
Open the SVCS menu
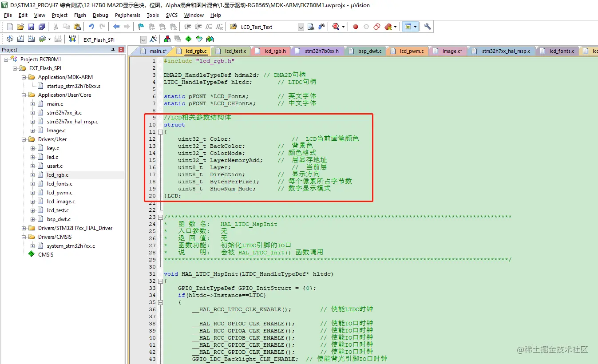click(171, 15)
